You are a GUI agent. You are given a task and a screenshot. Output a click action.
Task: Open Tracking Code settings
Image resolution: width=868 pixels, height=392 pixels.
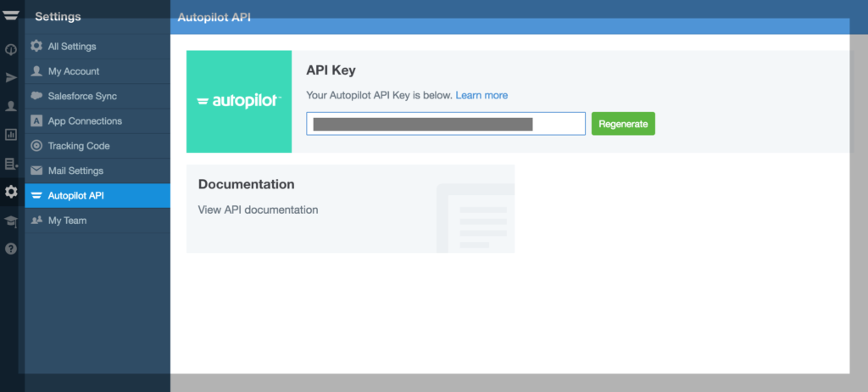pos(97,146)
